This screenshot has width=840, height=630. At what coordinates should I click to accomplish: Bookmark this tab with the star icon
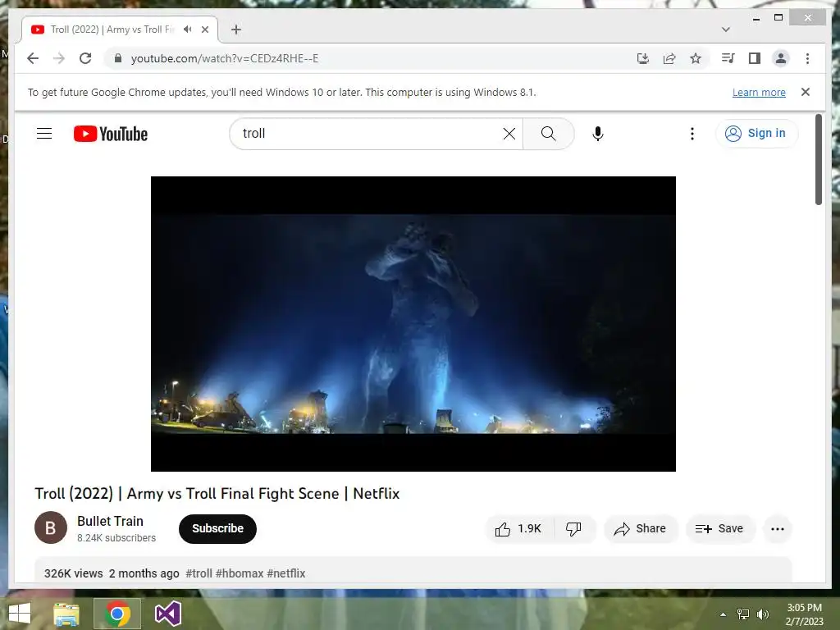pos(696,58)
